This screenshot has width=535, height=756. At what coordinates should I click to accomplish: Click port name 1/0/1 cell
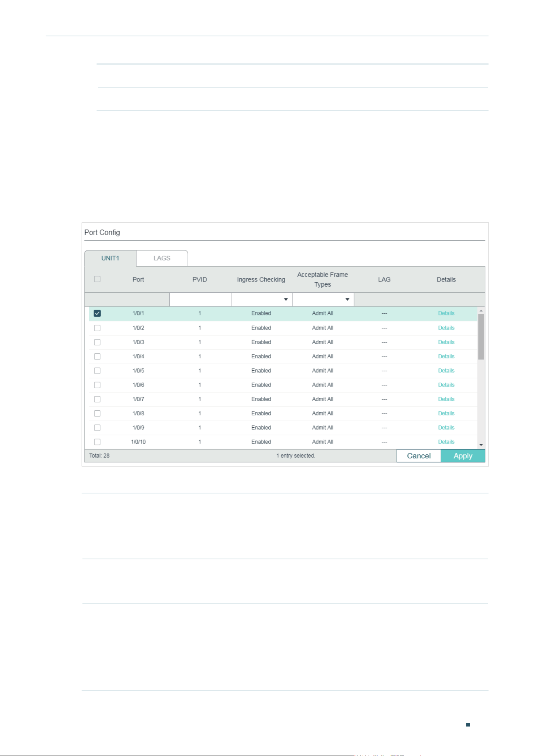(138, 313)
